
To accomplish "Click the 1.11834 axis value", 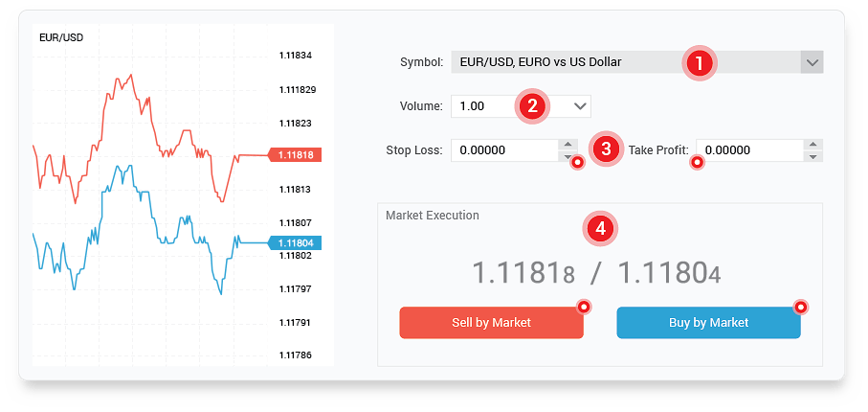I will point(296,56).
